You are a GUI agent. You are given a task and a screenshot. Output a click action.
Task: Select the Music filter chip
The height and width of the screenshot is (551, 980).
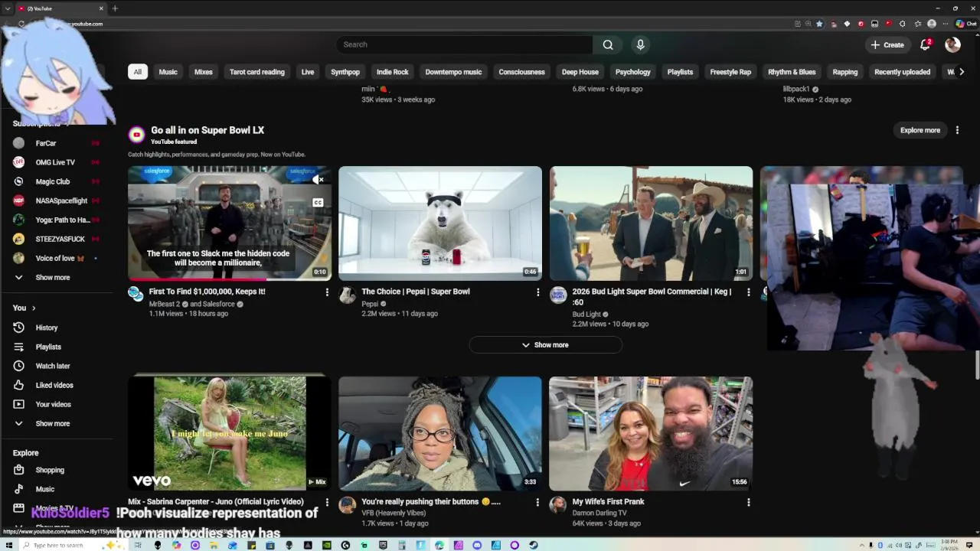pyautogui.click(x=168, y=72)
